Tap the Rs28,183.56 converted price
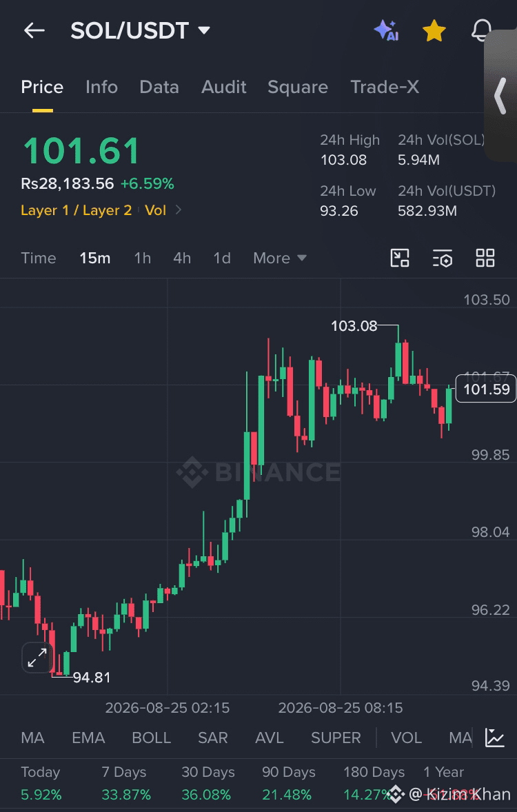 68,184
